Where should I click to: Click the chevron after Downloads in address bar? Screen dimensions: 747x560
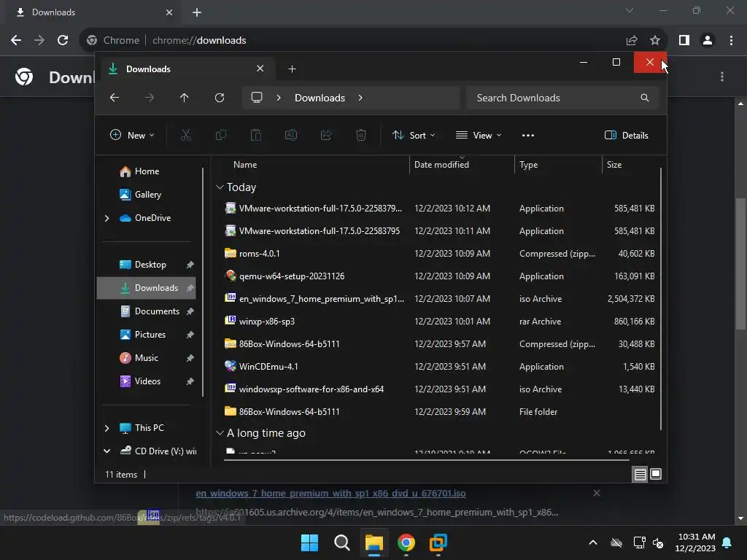[360, 98]
